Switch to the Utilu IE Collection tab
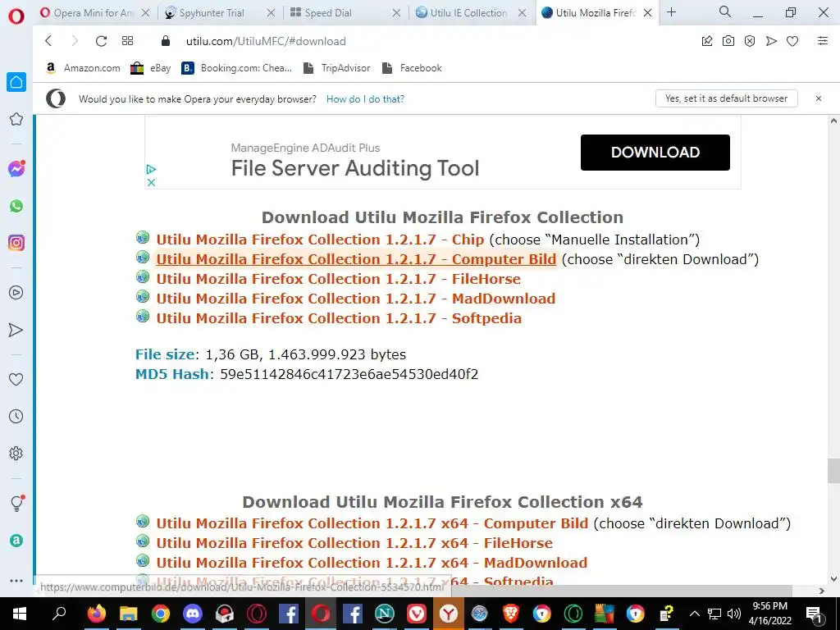Viewport: 840px width, 630px height. [468, 13]
